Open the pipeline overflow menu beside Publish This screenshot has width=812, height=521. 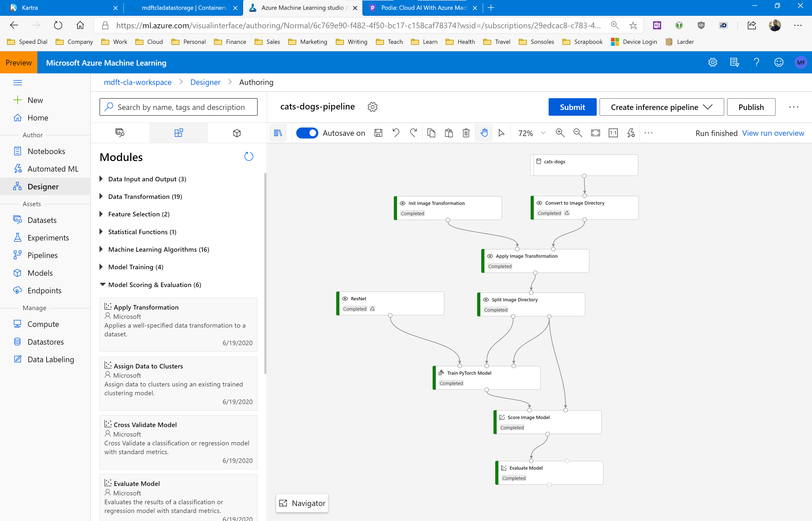(793, 107)
